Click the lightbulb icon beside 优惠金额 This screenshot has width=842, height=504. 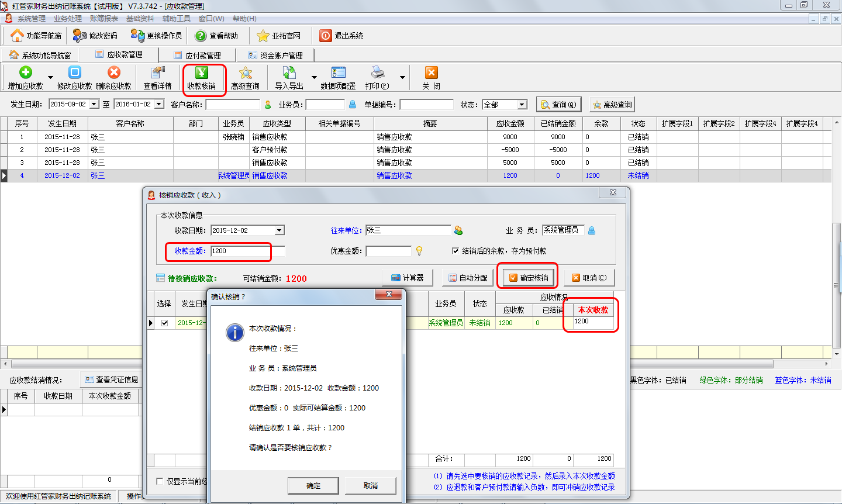pos(419,251)
